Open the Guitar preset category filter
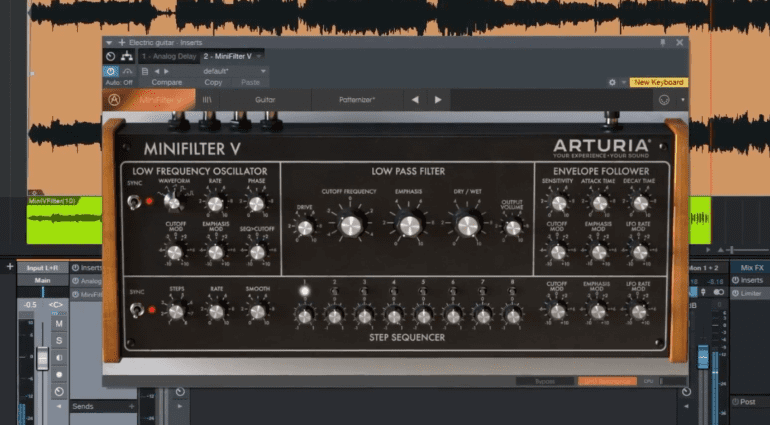770x425 pixels. pyautogui.click(x=265, y=100)
